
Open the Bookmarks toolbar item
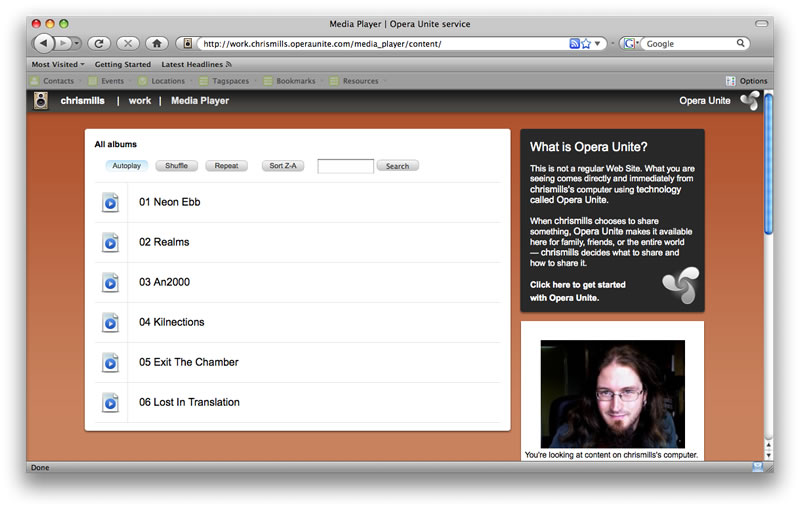click(x=290, y=81)
